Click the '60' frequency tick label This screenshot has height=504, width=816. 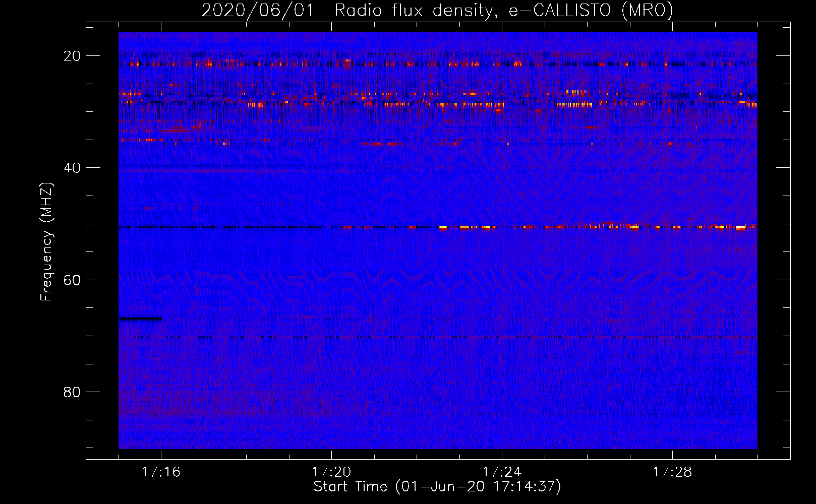(x=72, y=280)
